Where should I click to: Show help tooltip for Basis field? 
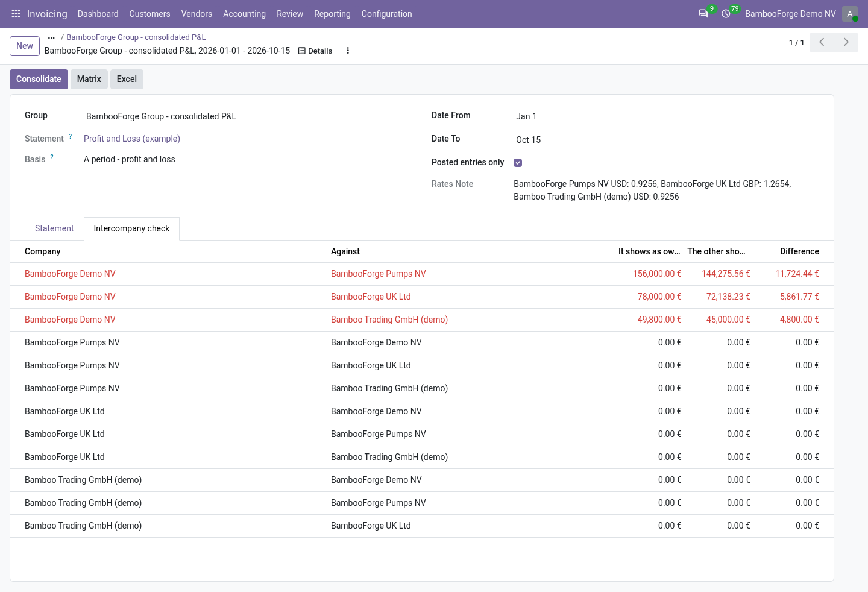pos(52,157)
